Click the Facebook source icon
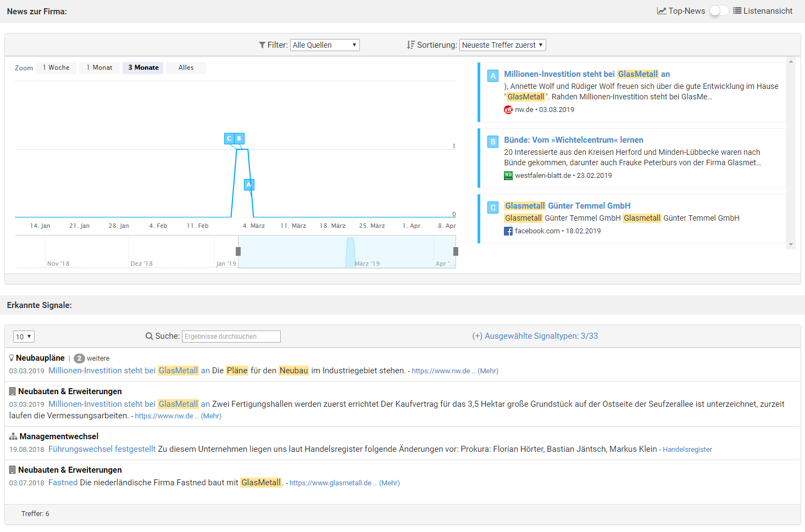 point(508,231)
